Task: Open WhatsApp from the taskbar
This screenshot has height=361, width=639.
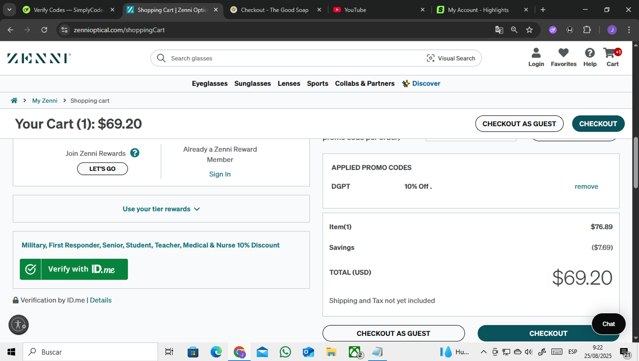Action: point(285,352)
